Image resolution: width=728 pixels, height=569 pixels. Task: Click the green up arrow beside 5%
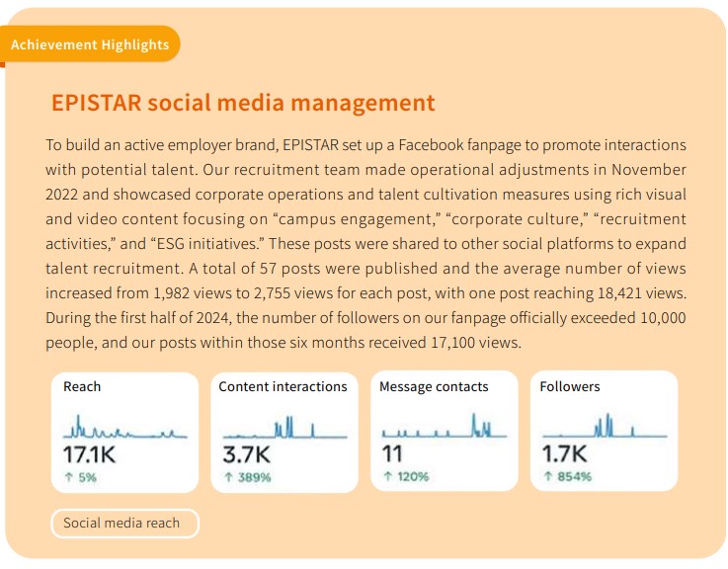pos(68,477)
